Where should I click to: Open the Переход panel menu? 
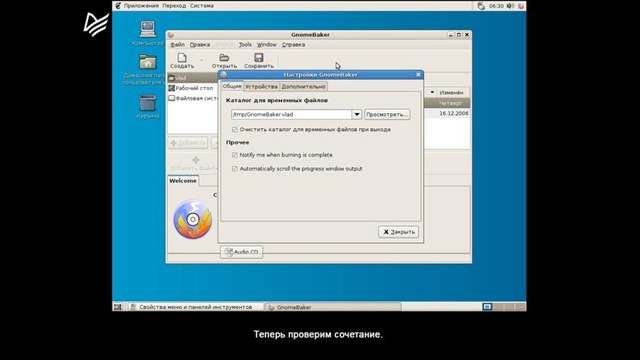(174, 6)
